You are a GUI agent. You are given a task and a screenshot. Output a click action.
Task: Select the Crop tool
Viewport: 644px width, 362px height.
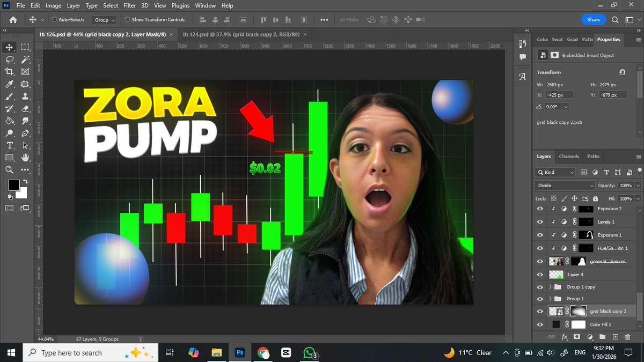(10, 71)
